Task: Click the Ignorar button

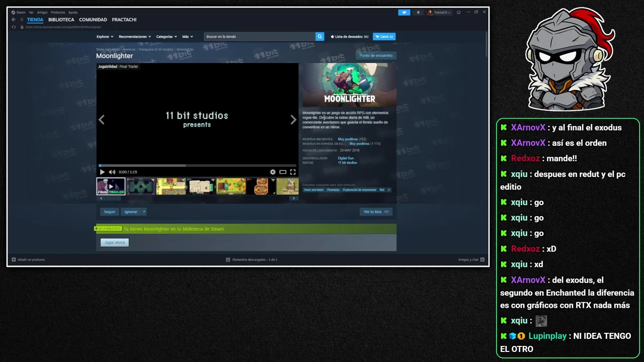Action: 131,212
